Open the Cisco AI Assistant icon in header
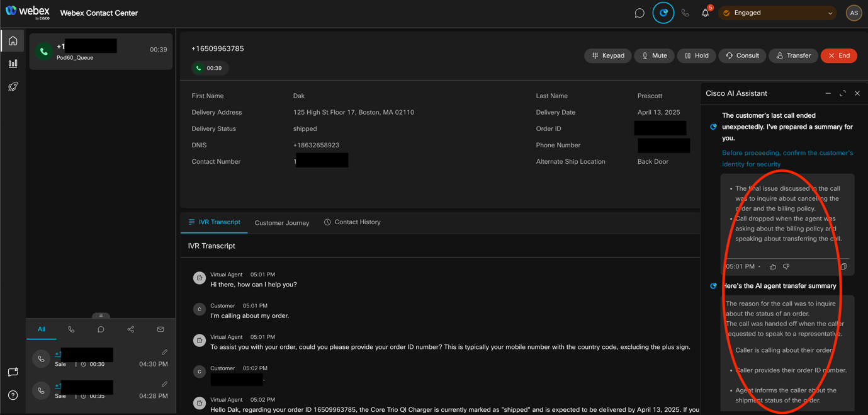 663,13
